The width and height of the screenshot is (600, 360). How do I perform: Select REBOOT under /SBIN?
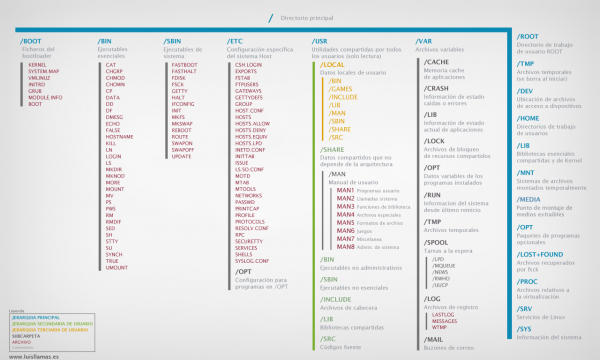(x=181, y=130)
